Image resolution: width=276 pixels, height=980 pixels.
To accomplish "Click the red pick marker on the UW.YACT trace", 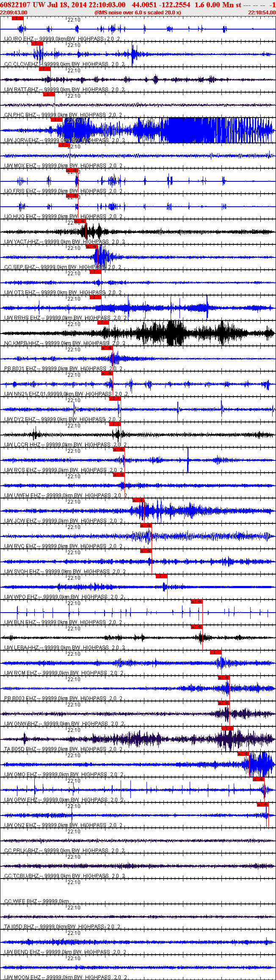I will [x=80, y=221].
